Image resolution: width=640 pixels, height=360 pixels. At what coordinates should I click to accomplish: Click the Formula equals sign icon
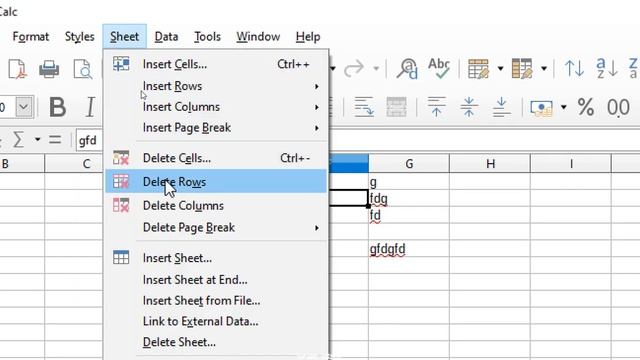pyautogui.click(x=55, y=140)
